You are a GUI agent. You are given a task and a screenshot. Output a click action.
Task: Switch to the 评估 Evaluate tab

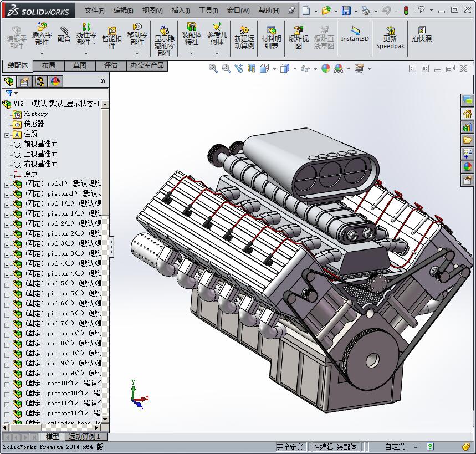click(111, 65)
